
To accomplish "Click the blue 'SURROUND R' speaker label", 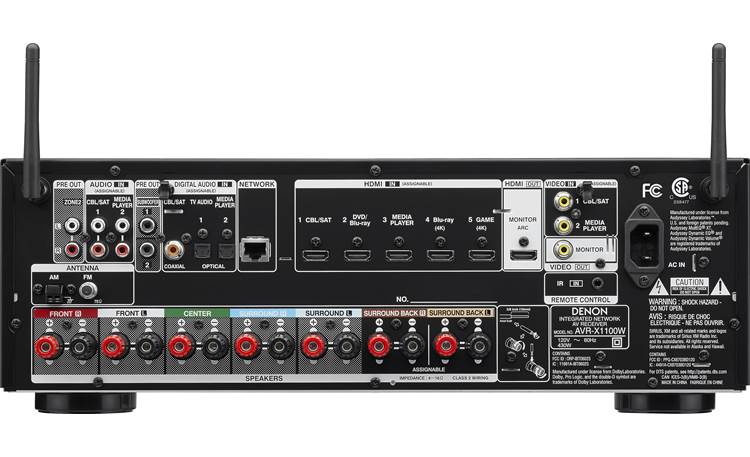I will 263,313.
